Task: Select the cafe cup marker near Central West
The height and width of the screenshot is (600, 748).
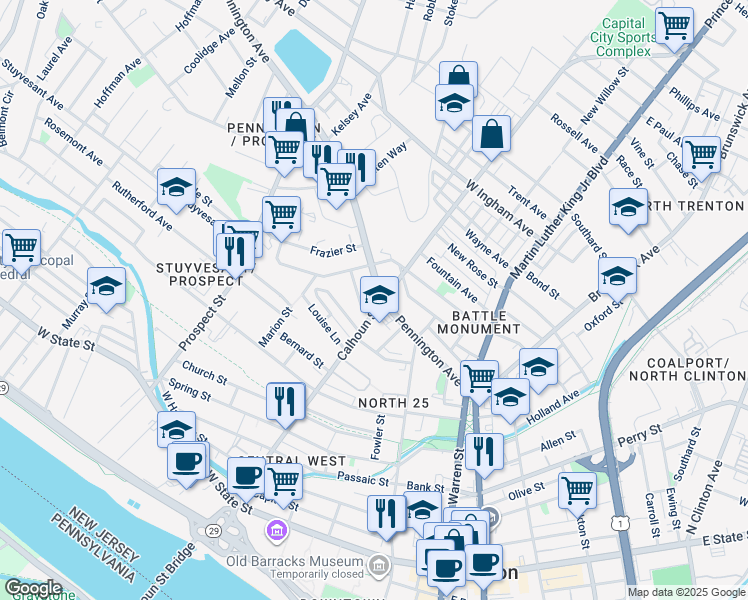Action: point(247,478)
